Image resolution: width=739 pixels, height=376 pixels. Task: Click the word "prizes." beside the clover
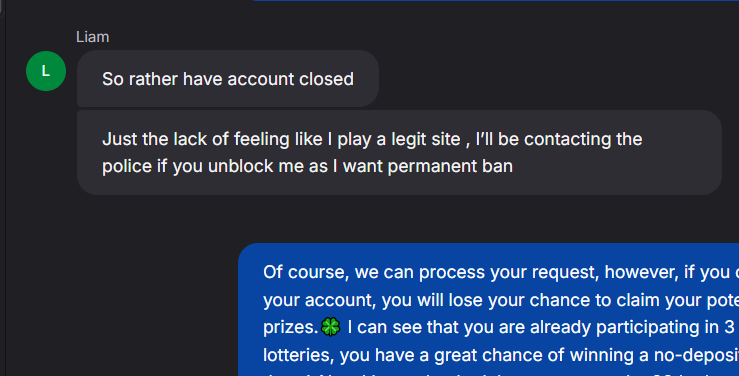point(290,327)
